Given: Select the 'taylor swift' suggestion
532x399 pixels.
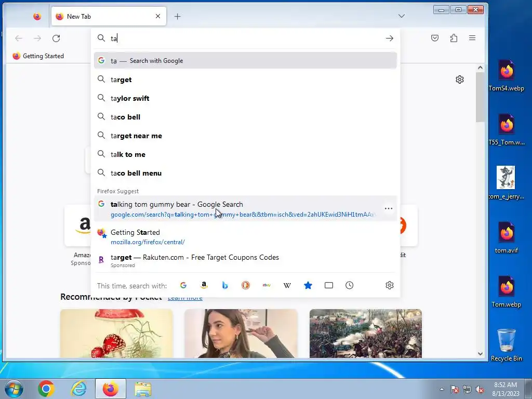Looking at the screenshot, I should point(245,98).
